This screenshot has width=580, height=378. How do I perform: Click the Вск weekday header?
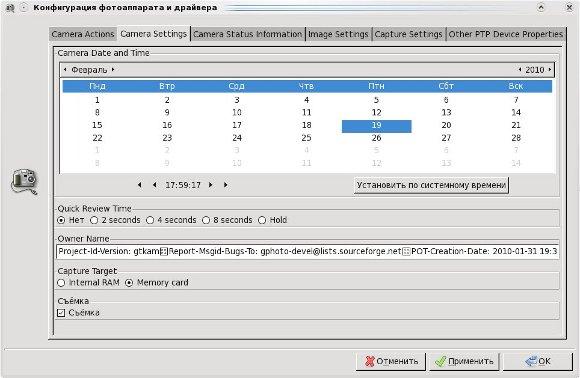point(516,86)
